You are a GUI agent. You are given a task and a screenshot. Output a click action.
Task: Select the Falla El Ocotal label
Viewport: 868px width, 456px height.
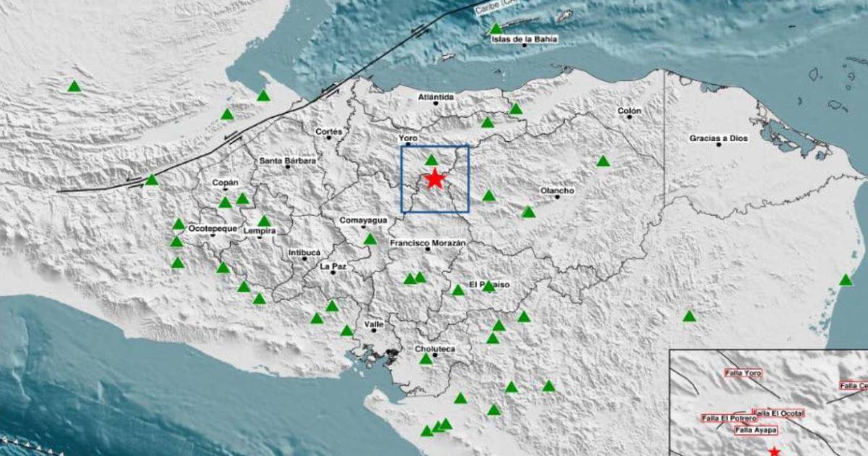tap(778, 413)
